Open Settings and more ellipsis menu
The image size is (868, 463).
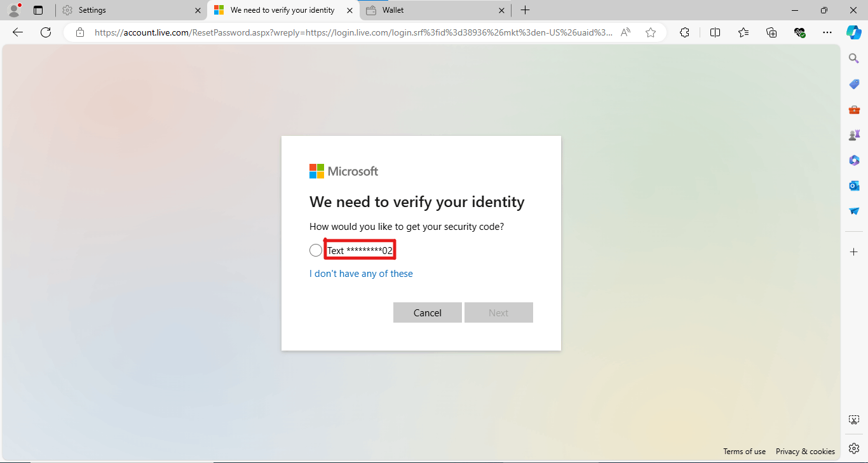[827, 32]
